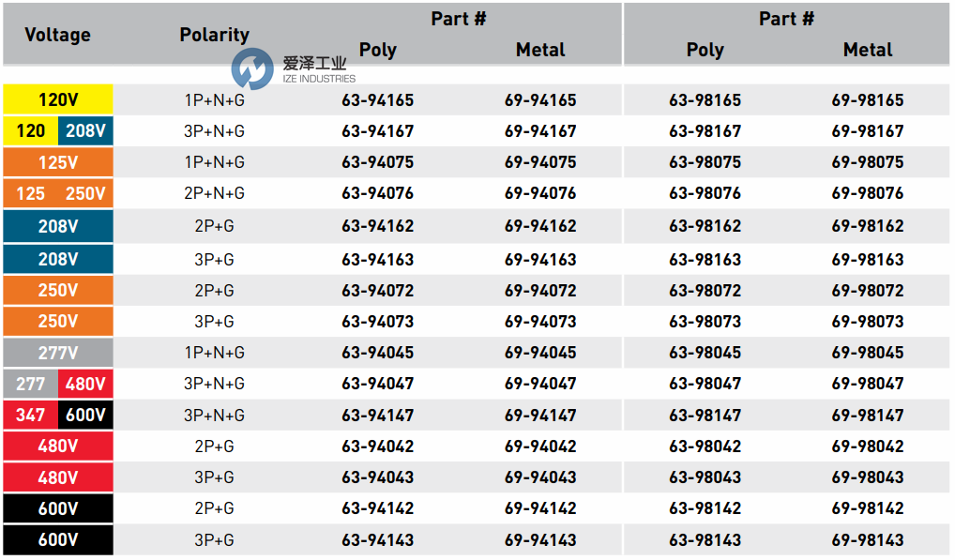Click the first Poly column header
This screenshot has width=955, height=560.
click(x=377, y=50)
